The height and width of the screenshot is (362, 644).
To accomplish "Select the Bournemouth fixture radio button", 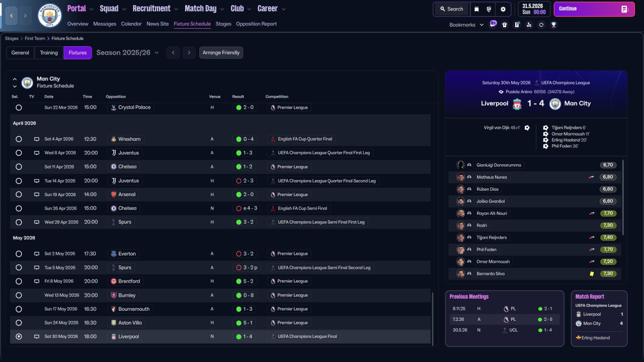I will point(19,309).
